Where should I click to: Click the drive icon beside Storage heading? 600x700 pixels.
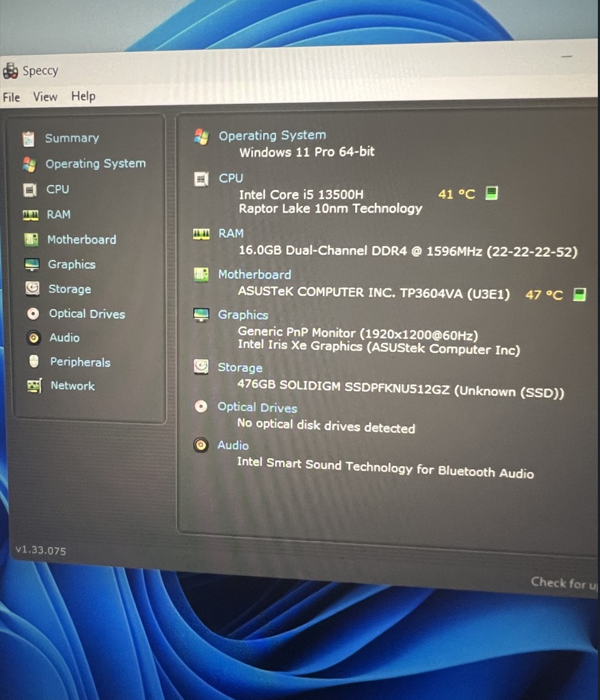click(201, 366)
